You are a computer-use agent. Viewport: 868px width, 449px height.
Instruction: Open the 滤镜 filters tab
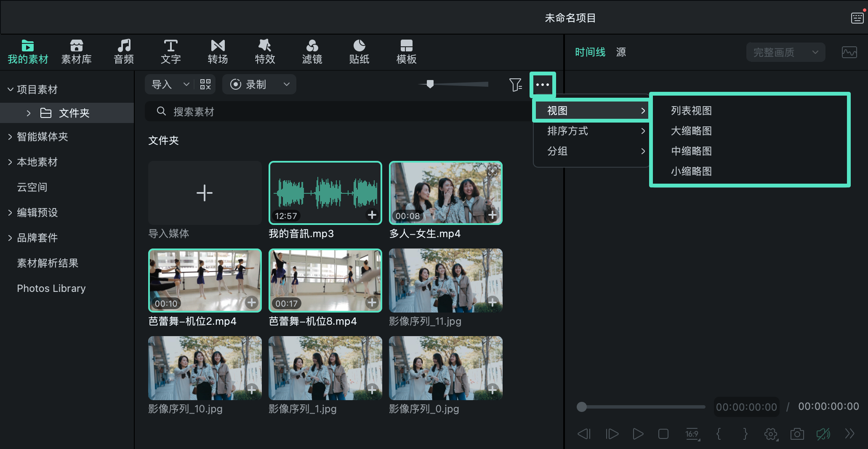click(312, 52)
